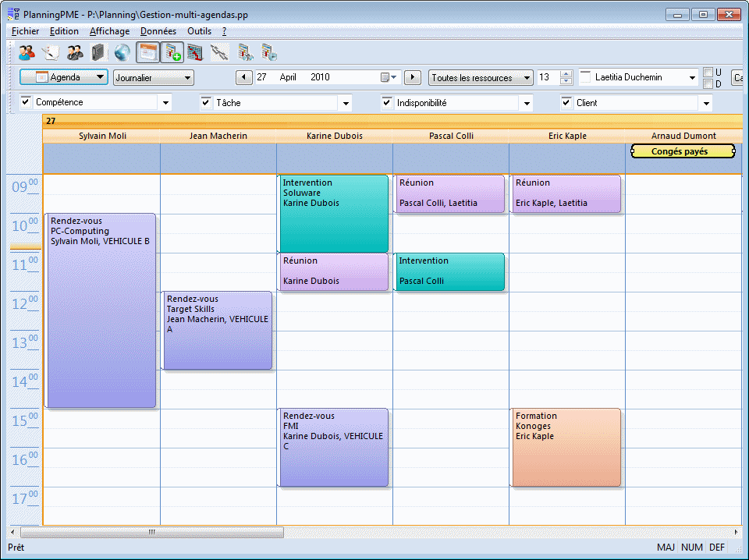The width and height of the screenshot is (749, 560).
Task: Open the Outils menu
Action: pos(199,31)
